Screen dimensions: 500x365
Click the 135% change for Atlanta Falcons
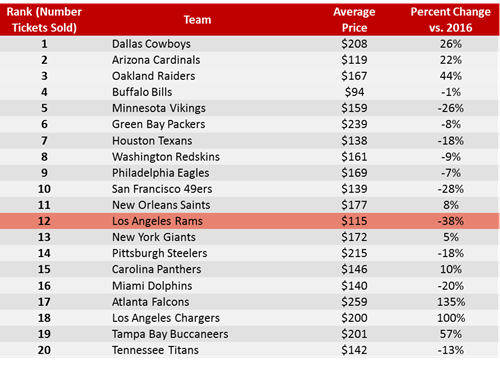tap(451, 302)
